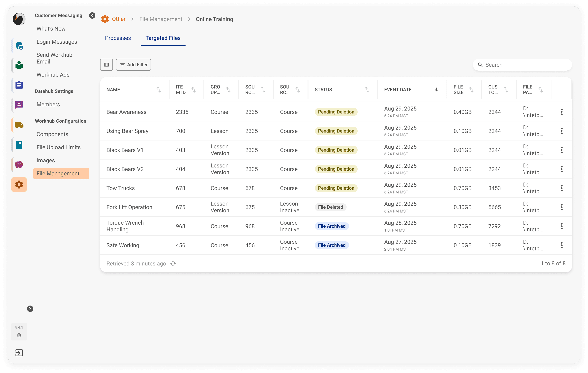This screenshot has width=588, height=373.
Task: Click the clipboard icon in left rail
Action: point(19,85)
